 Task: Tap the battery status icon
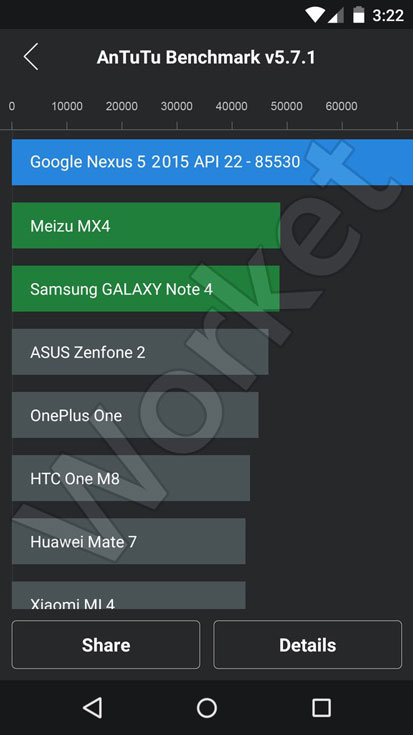pos(359,15)
